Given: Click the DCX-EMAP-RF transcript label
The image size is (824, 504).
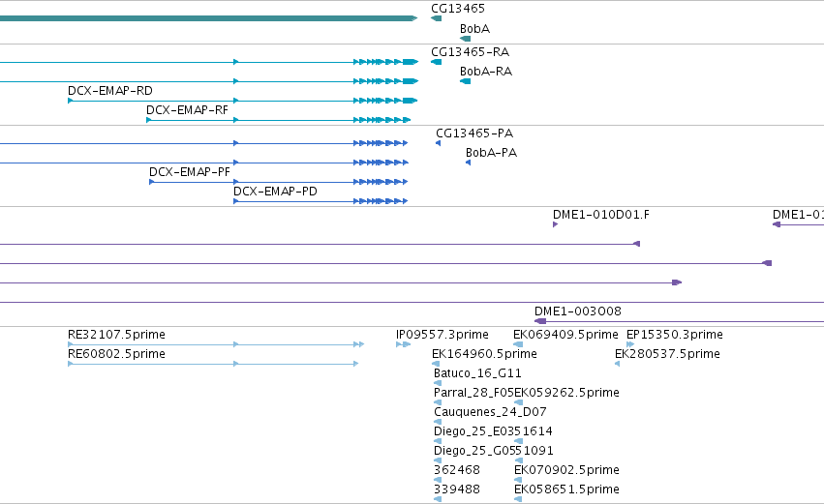Looking at the screenshot, I should (187, 110).
